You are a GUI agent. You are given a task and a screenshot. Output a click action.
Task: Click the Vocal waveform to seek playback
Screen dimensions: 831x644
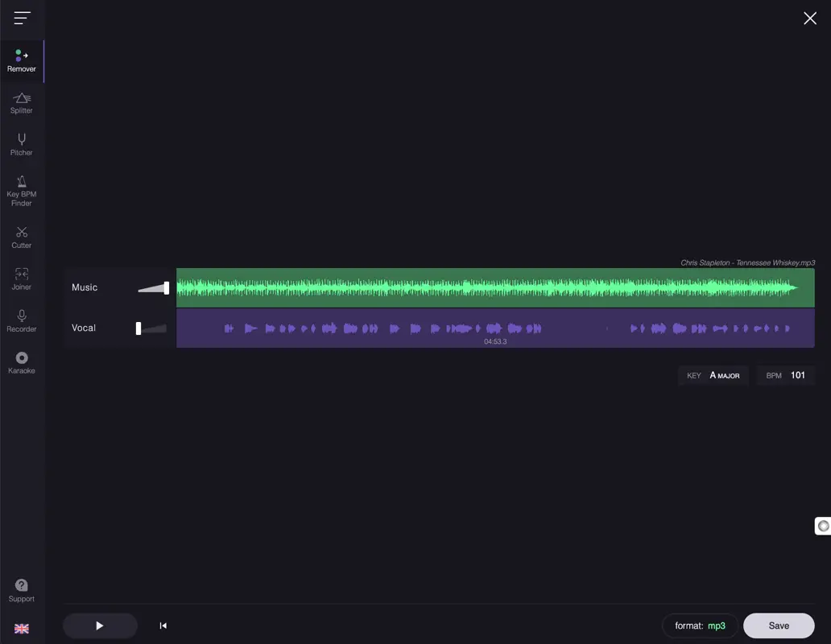(x=495, y=328)
